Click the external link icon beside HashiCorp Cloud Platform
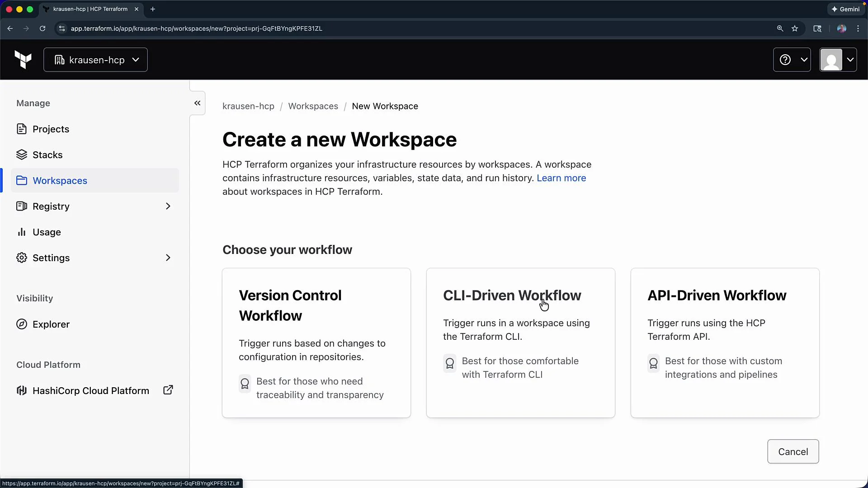 click(168, 390)
